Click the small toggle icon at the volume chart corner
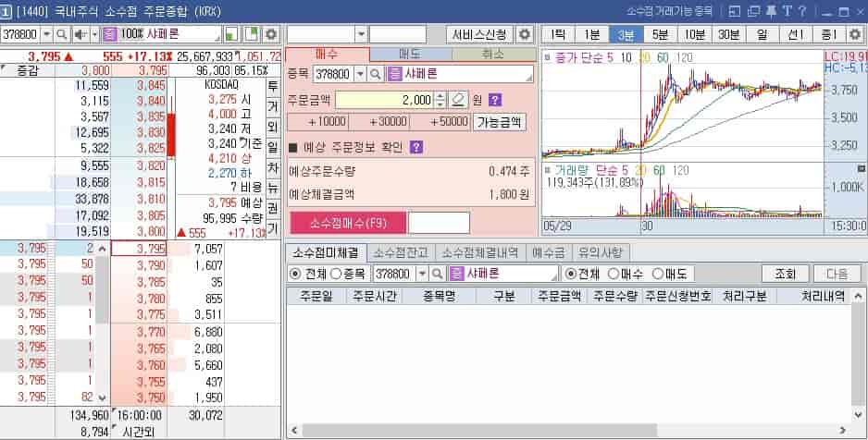Image resolution: width=868 pixels, height=440 pixels. [862, 168]
